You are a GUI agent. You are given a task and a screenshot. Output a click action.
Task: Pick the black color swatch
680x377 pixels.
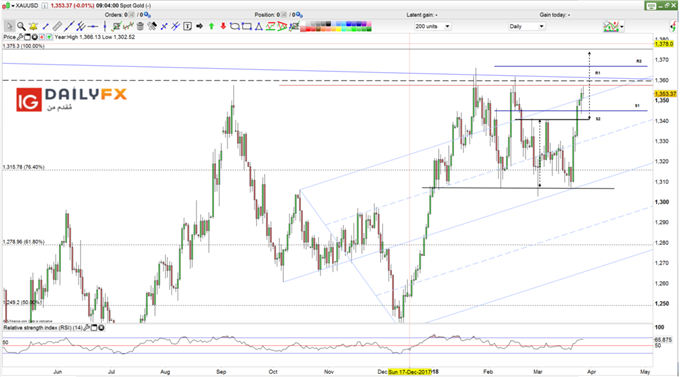click(328, 23)
